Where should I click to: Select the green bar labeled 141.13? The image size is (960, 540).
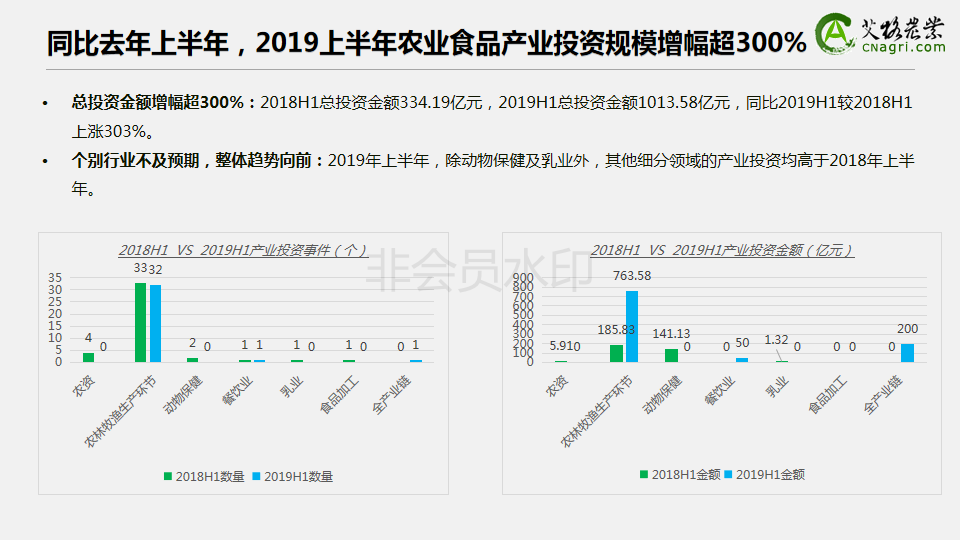click(x=671, y=355)
